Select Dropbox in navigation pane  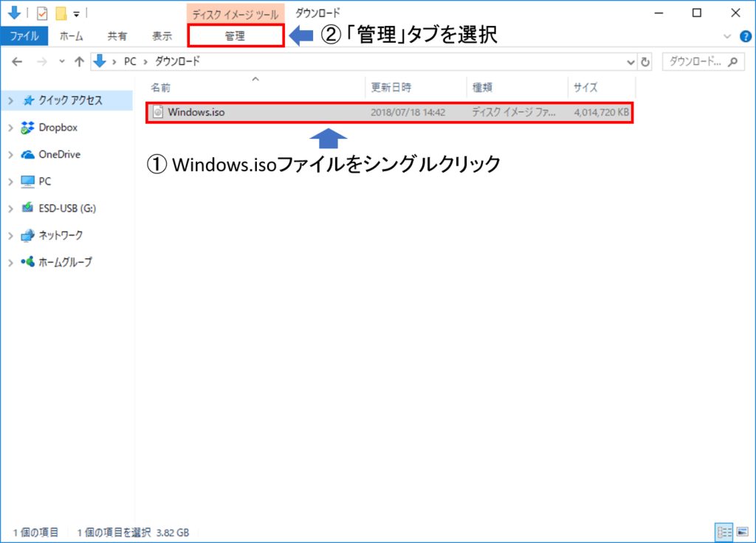click(x=58, y=128)
